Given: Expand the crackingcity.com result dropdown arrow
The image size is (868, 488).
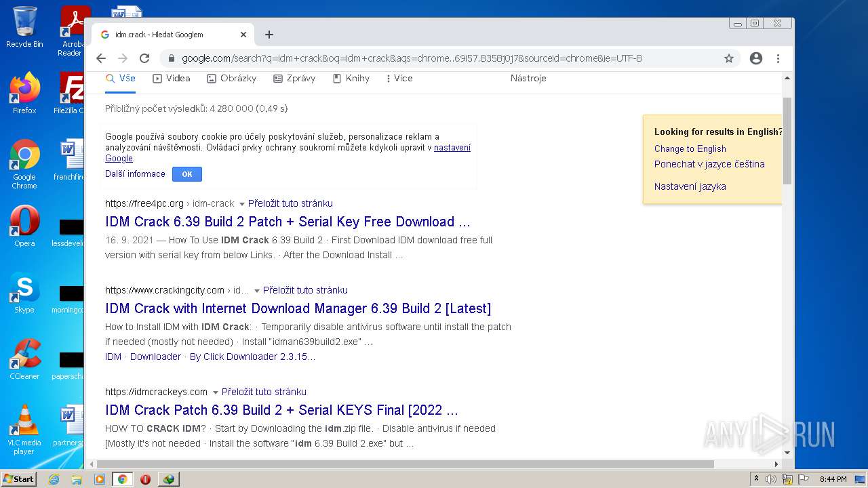Looking at the screenshot, I should pos(256,291).
